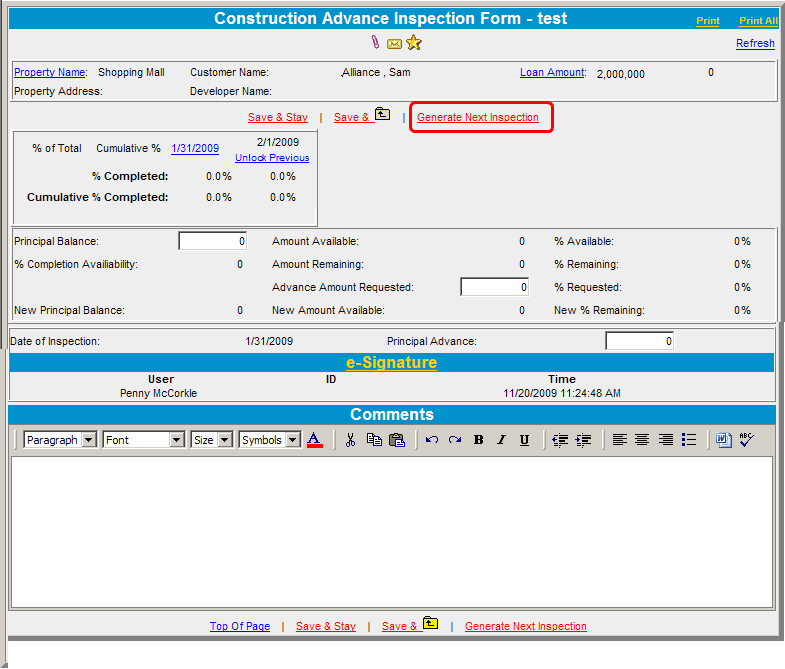785x669 pixels.
Task: Redo the last comment edit
Action: coord(455,440)
